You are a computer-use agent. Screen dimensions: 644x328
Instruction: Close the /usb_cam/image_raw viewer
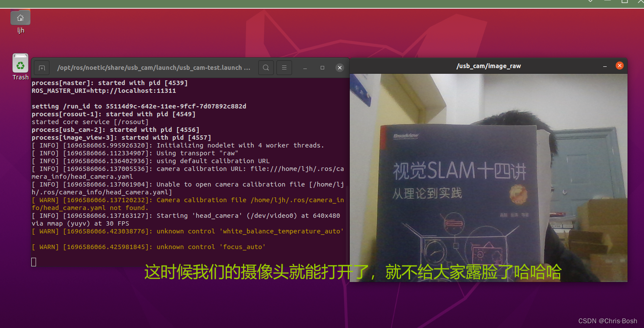pyautogui.click(x=619, y=66)
